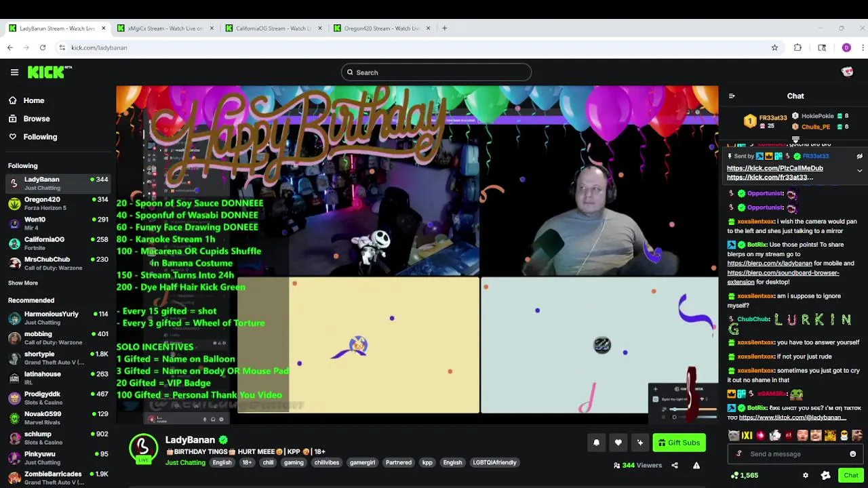Click the sparkle icon next to Gift Subs
Viewport: 868px width, 488px height.
(x=639, y=443)
